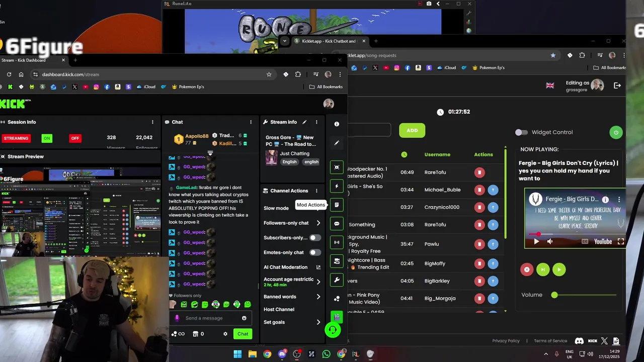This screenshot has height=362, width=644.
Task: Play the embedded YouTube video
Action: pos(536,242)
